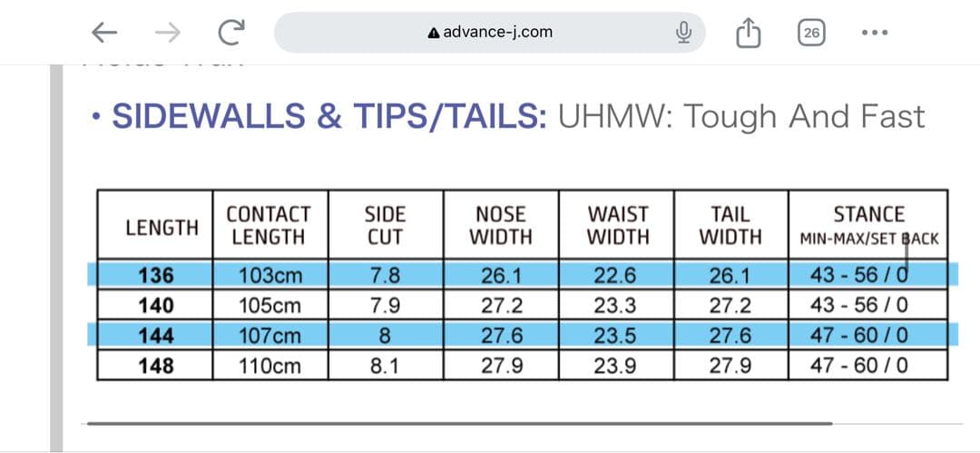Tap the microphone voice search icon
The width and height of the screenshot is (980, 453).
click(684, 34)
